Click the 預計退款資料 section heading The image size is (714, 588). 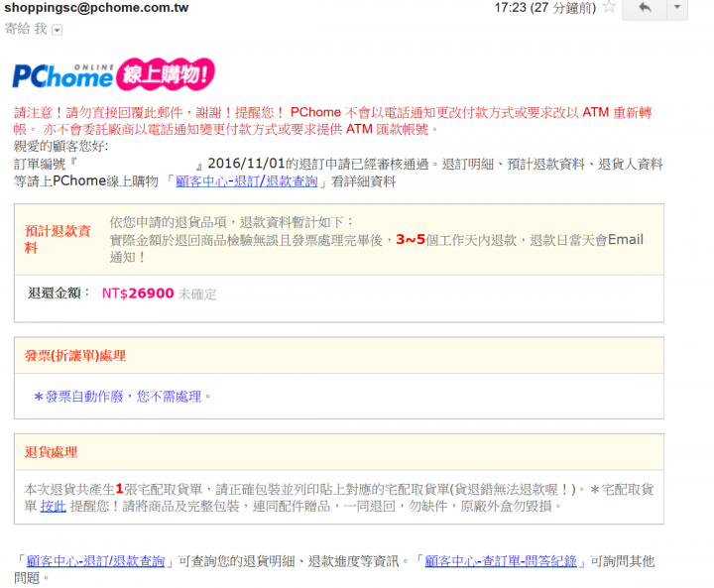click(x=58, y=240)
